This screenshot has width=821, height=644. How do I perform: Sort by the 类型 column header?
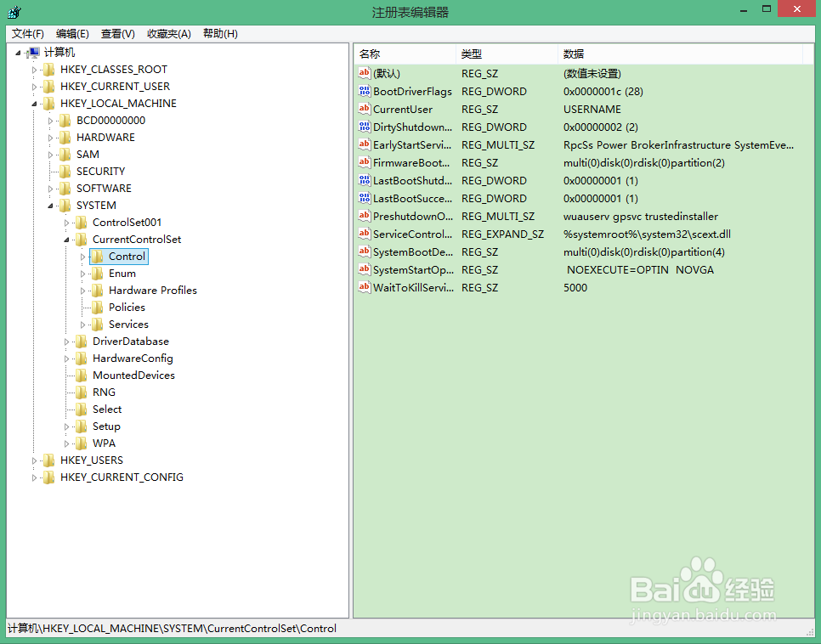(507, 54)
